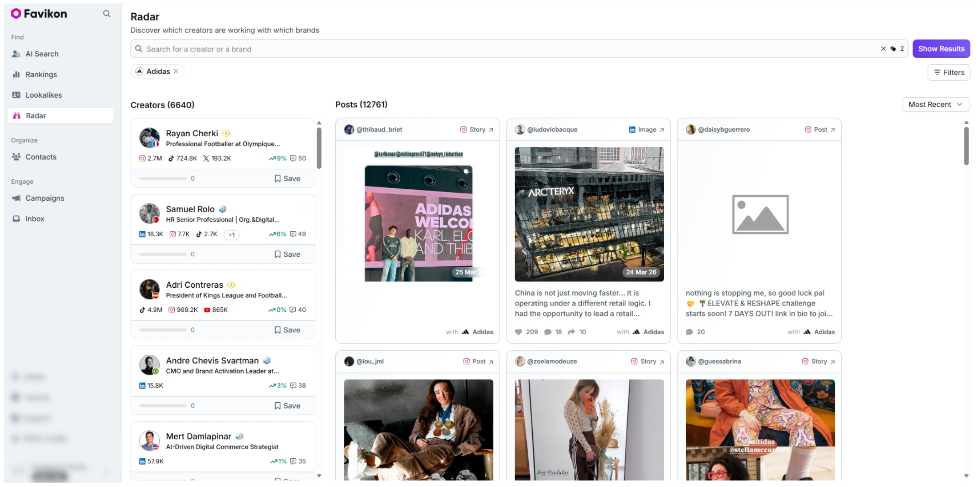
Task: Save Rayan Cherki to a list
Action: click(x=287, y=179)
